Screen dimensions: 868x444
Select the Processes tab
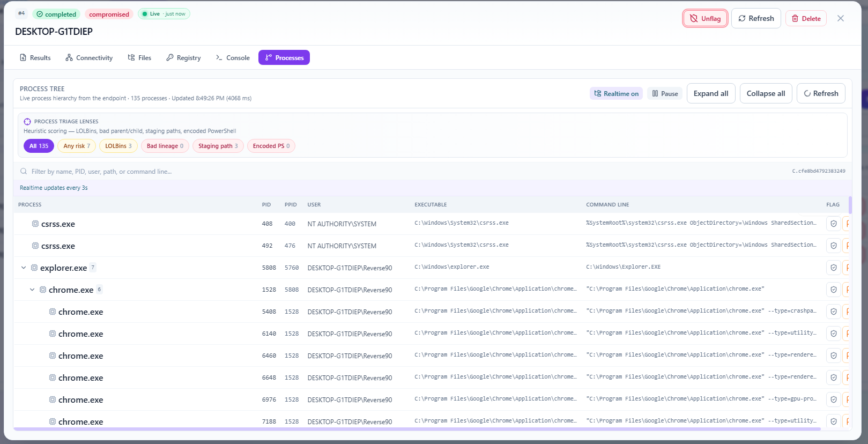pos(284,57)
